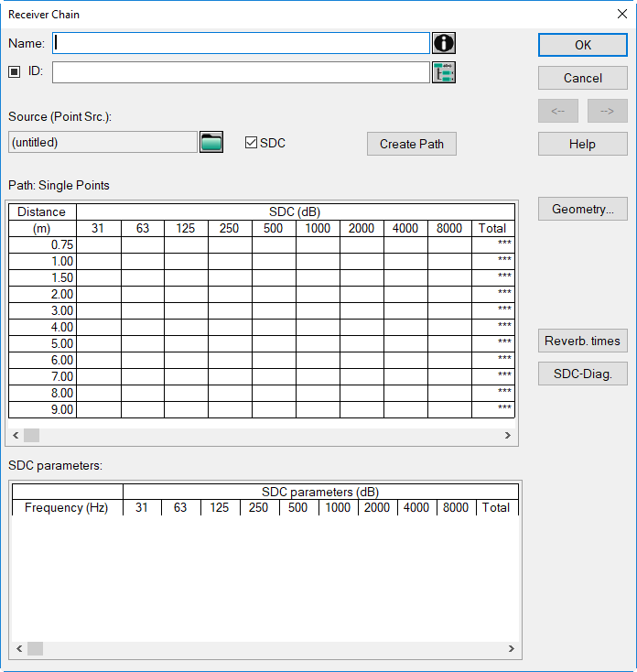
Task: Click the Distance header cell
Action: pos(42,212)
